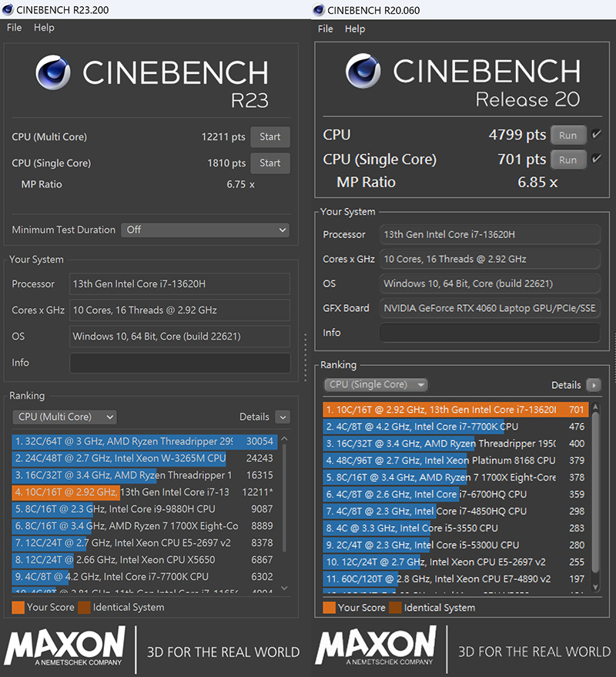
Task: Click the Cinebench R23.200 title bar app icon
Action: (x=8, y=9)
